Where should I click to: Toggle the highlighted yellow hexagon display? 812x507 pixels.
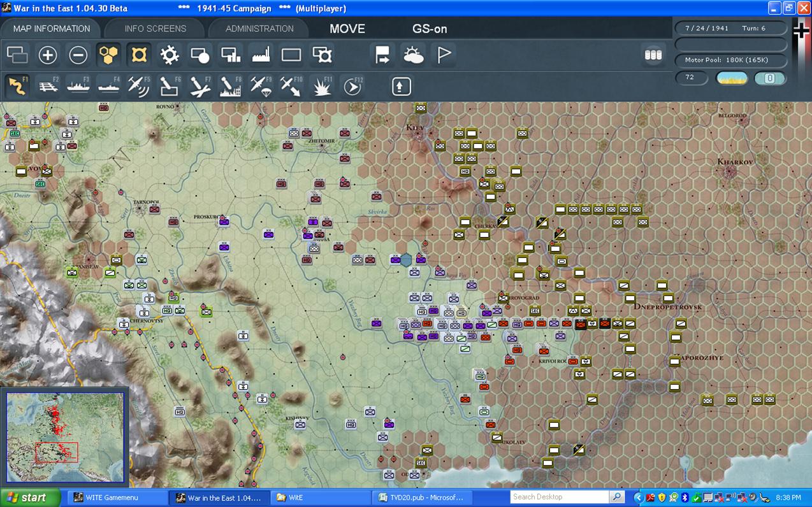[x=109, y=55]
